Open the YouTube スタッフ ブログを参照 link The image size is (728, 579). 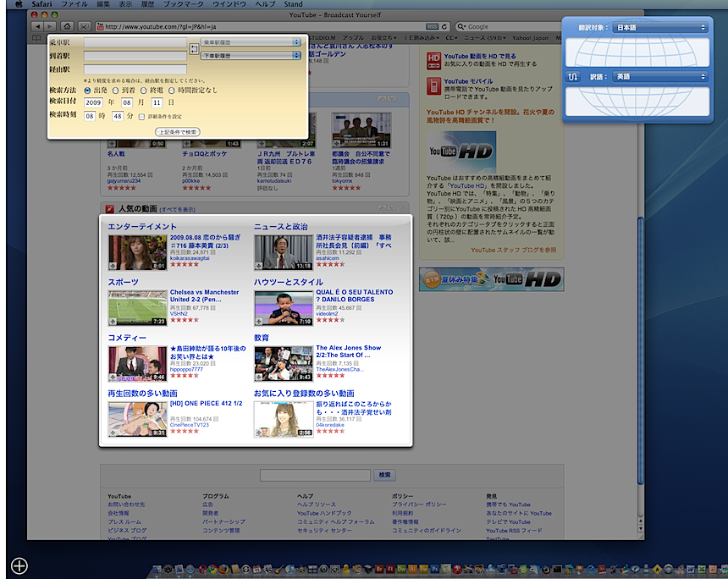point(514,251)
